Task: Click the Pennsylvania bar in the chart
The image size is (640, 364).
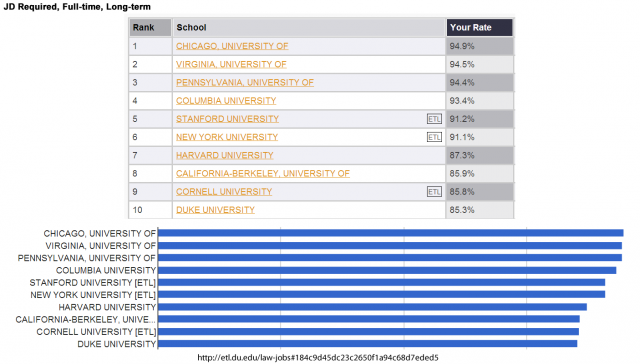Action: click(x=390, y=258)
